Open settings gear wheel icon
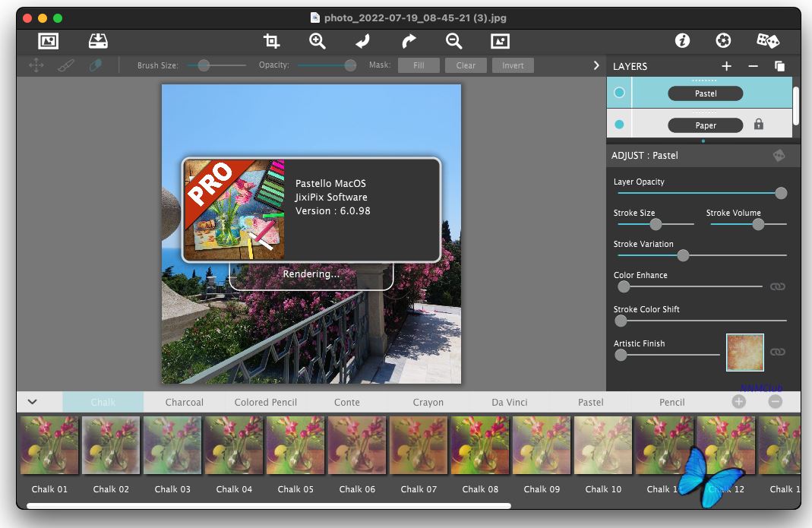Viewport: 812px width, 528px height. pos(723,40)
